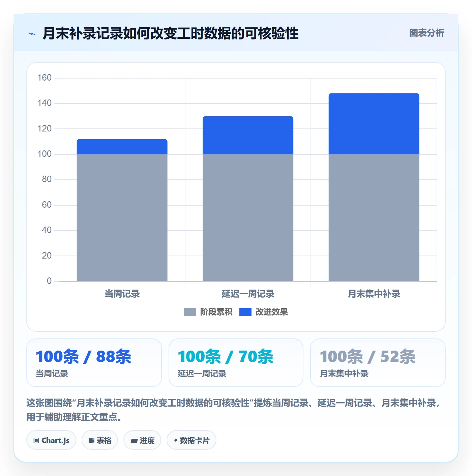Screen dimensions: 472x476
Task: Click the 当周记录 x-axis label
Action: point(122,294)
